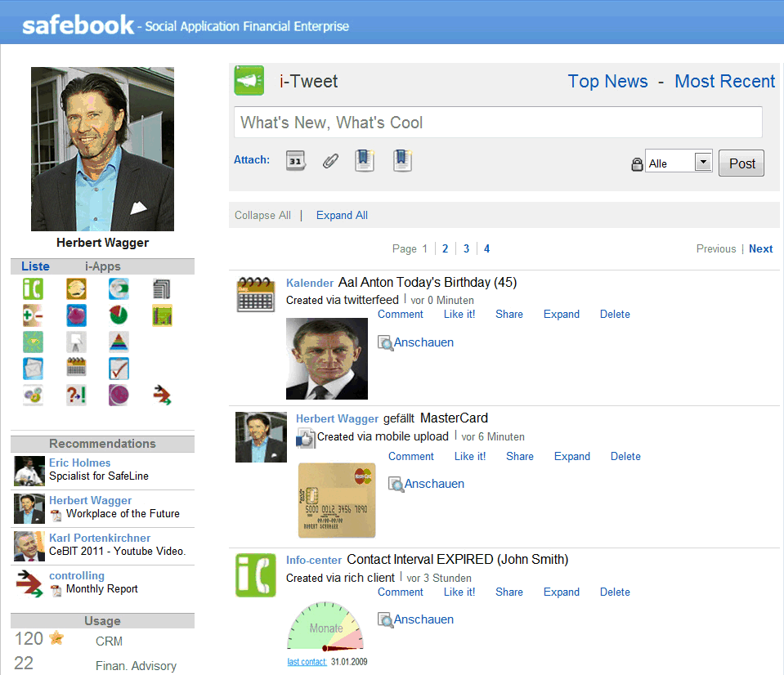Screen dimensions: 784x675
Task: Click the Herbert Wagger profile photo
Action: (102, 149)
